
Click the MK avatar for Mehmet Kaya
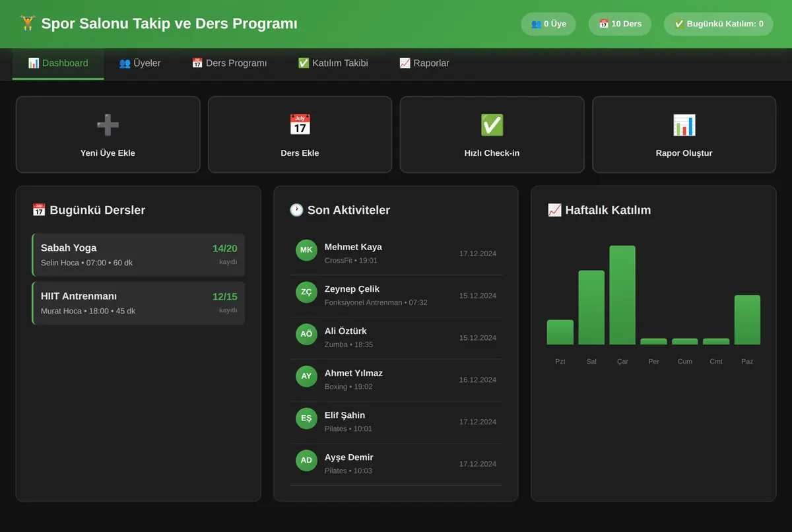[x=306, y=250]
